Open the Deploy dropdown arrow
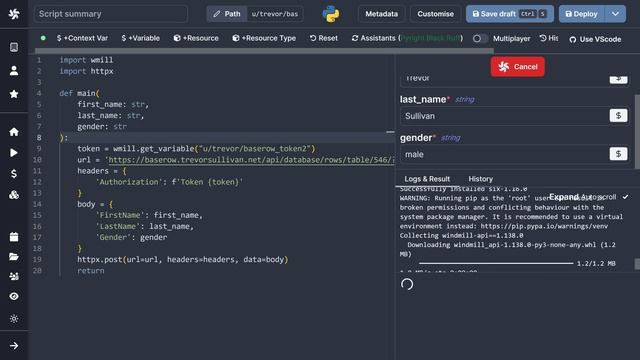 615,14
